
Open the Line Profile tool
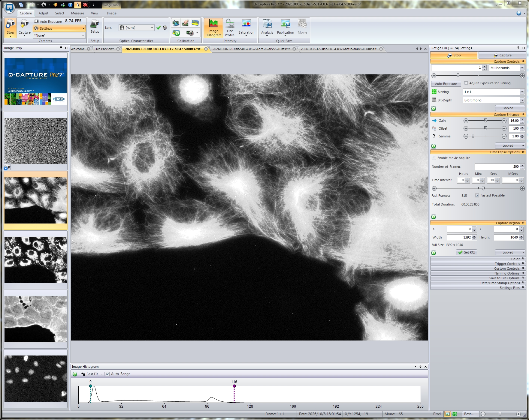pos(230,28)
